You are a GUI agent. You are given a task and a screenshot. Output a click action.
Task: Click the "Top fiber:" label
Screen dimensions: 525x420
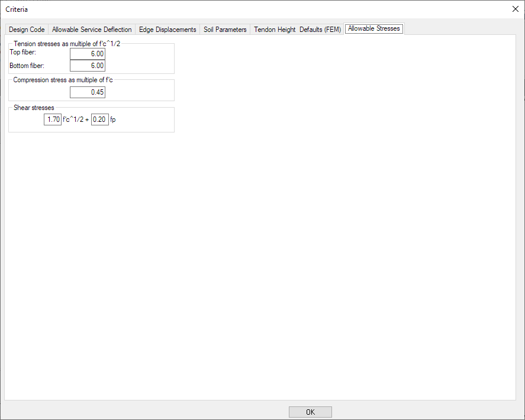click(x=23, y=53)
